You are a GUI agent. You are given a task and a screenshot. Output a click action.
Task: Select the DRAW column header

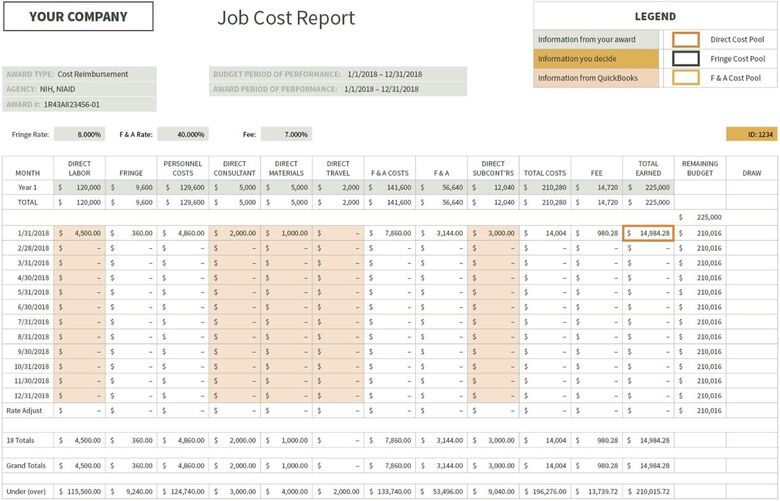tap(752, 168)
